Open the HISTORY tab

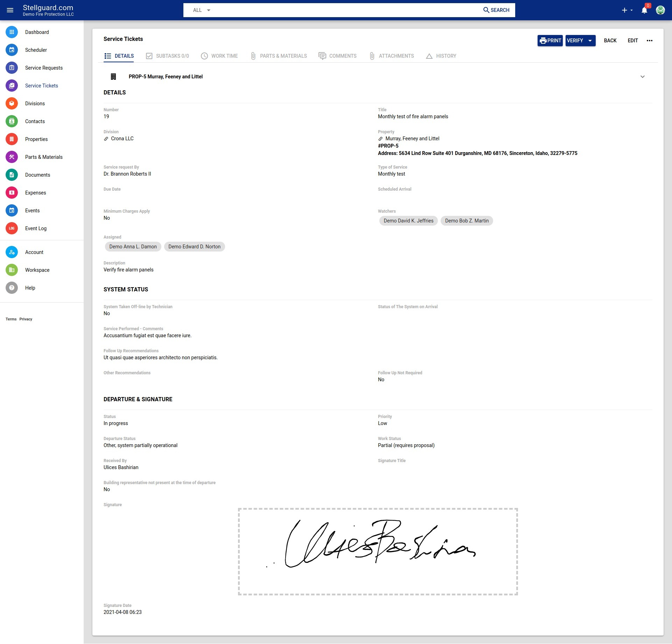coord(441,56)
